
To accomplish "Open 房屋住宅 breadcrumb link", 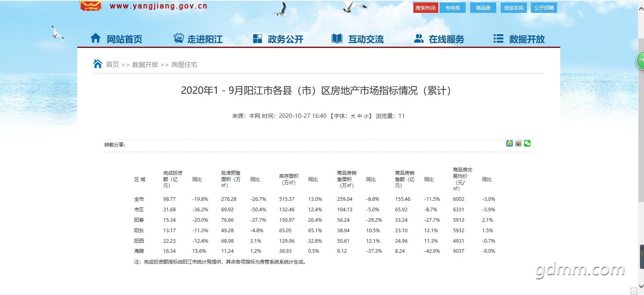I will 184,64.
